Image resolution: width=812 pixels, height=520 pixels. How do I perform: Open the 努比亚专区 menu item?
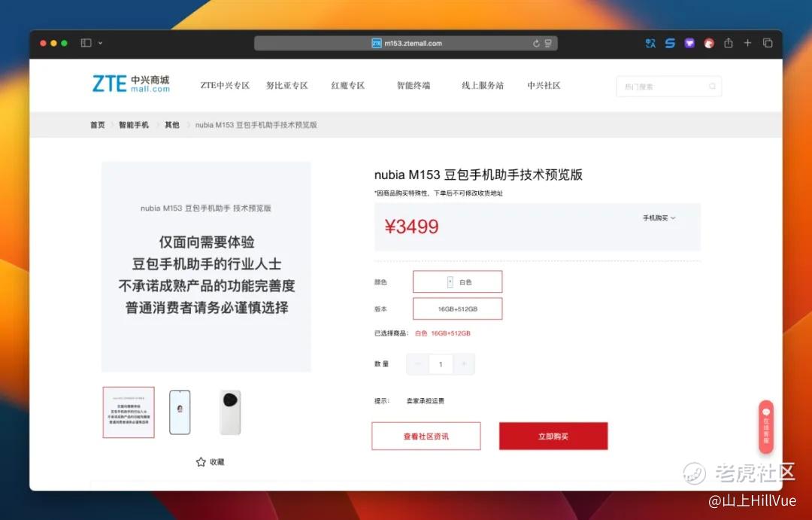[x=287, y=86]
